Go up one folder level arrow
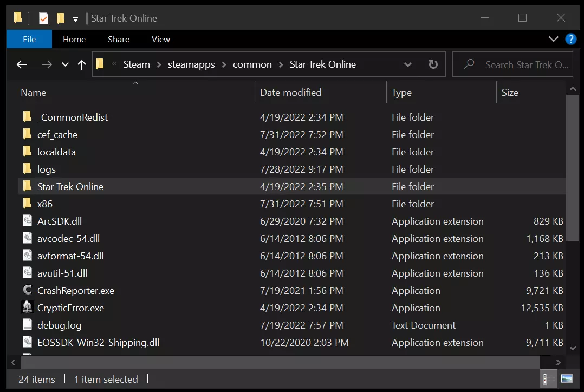 (82, 65)
